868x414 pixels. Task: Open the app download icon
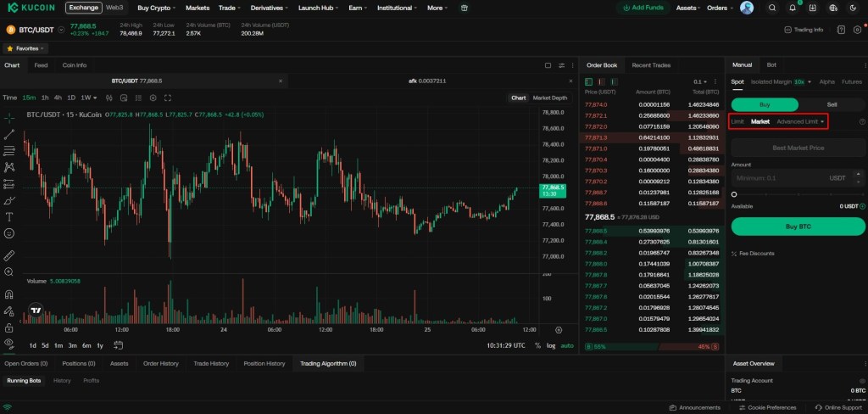point(813,8)
